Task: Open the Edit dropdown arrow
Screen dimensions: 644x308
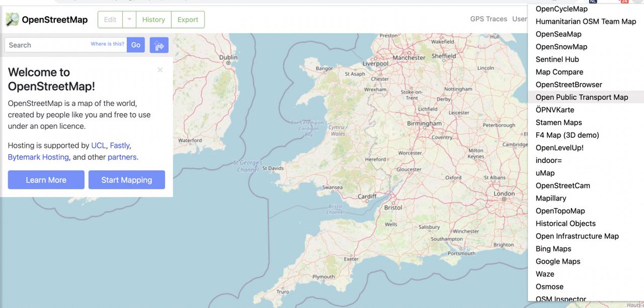Action: click(x=129, y=19)
